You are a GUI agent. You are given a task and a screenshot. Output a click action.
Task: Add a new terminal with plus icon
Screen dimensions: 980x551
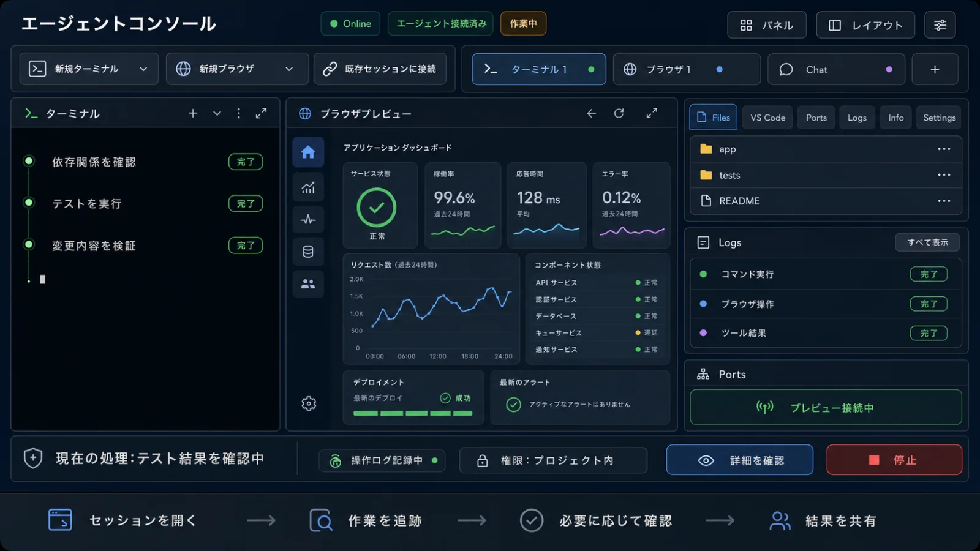pyautogui.click(x=193, y=113)
